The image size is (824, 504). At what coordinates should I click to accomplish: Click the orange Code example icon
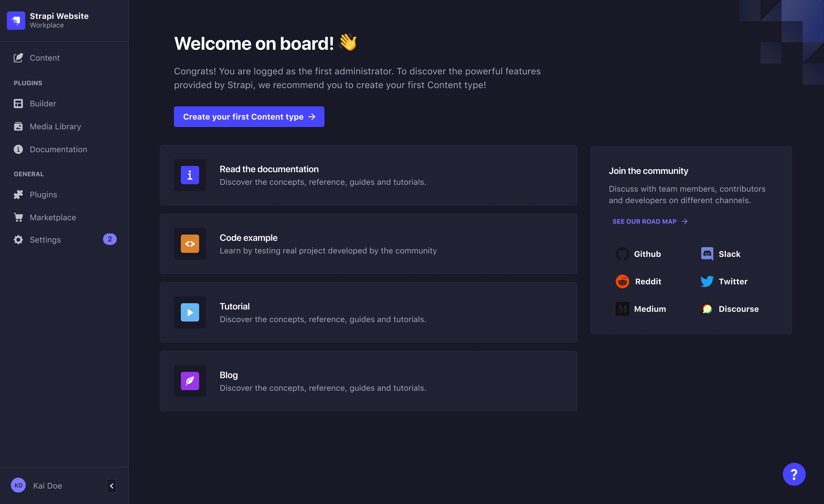click(x=190, y=244)
